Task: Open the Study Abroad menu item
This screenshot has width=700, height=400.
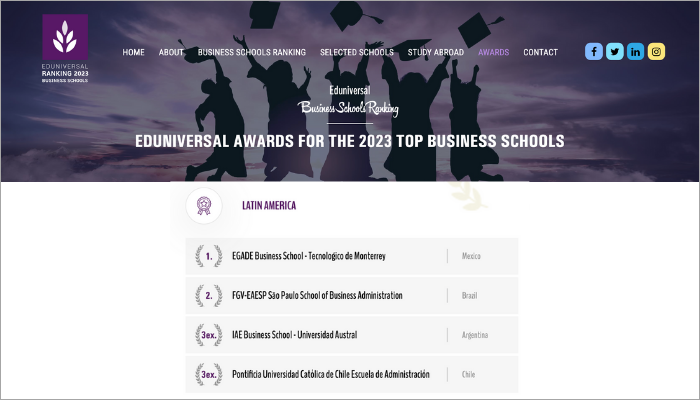Action: [x=436, y=52]
